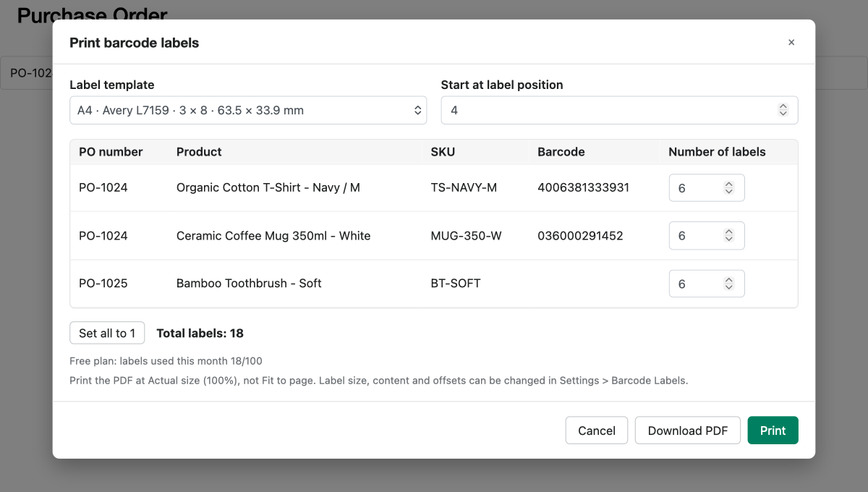Select the Number of labels column header
Screen dimensions: 868x492
click(x=717, y=152)
